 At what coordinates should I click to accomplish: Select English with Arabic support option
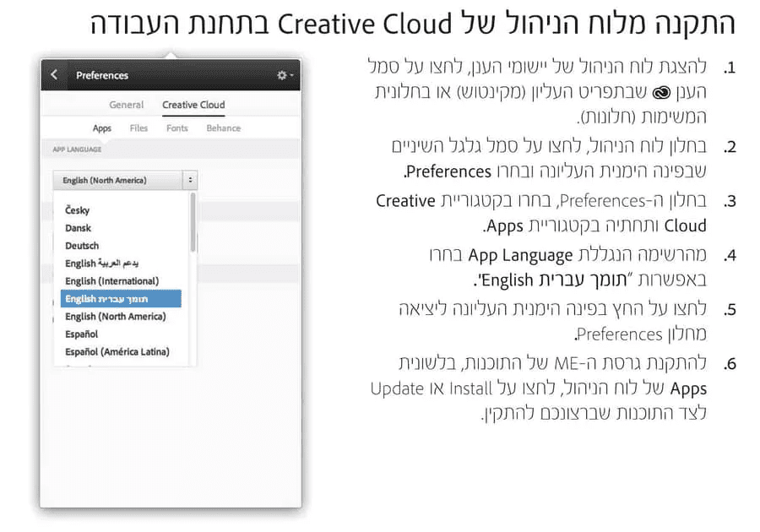tap(102, 263)
